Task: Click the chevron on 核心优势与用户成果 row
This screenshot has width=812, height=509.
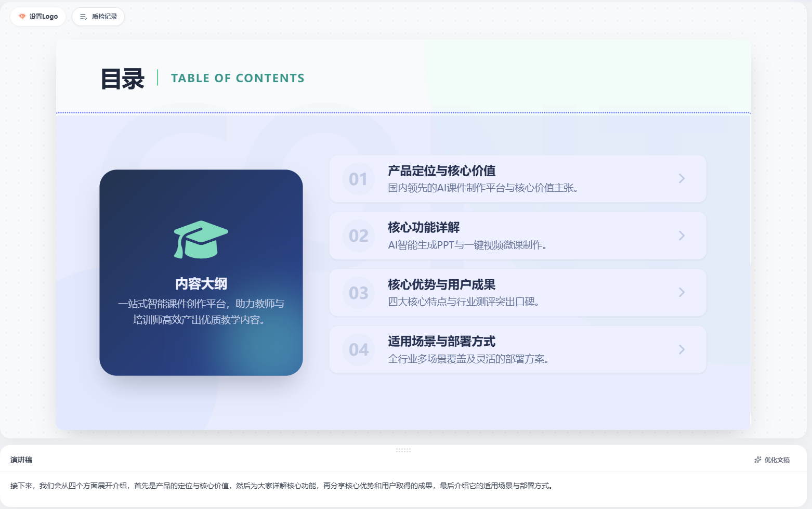Action: point(682,292)
